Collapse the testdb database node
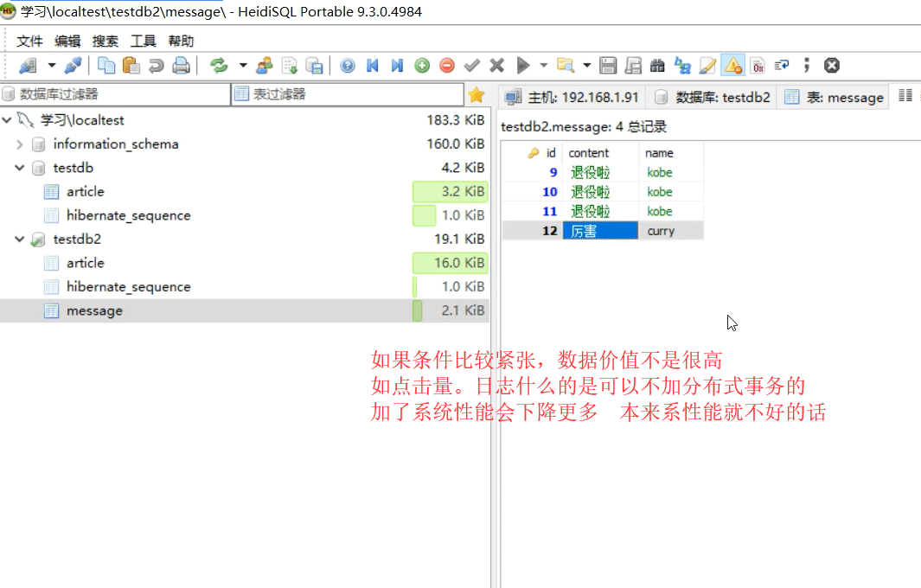 19,168
